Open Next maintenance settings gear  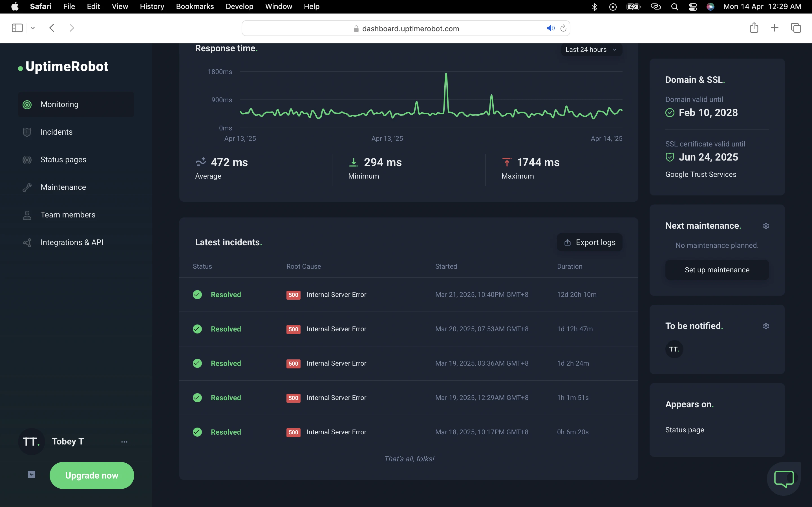coord(766,226)
